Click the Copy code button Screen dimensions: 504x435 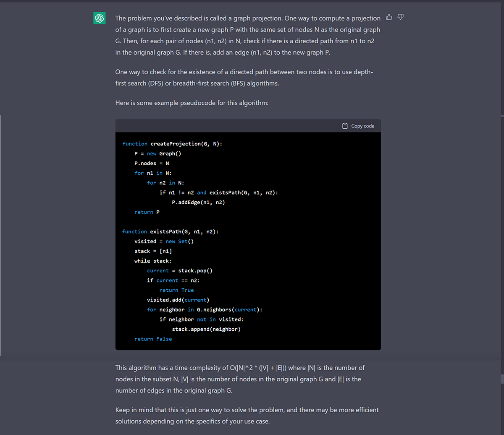pos(358,125)
